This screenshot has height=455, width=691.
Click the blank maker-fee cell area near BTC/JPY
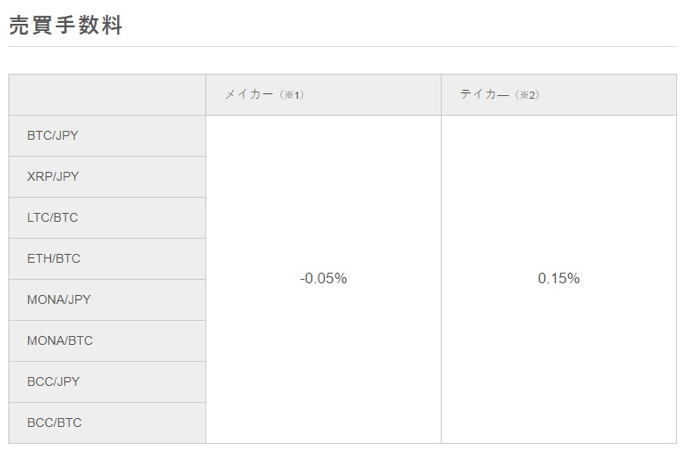click(323, 136)
